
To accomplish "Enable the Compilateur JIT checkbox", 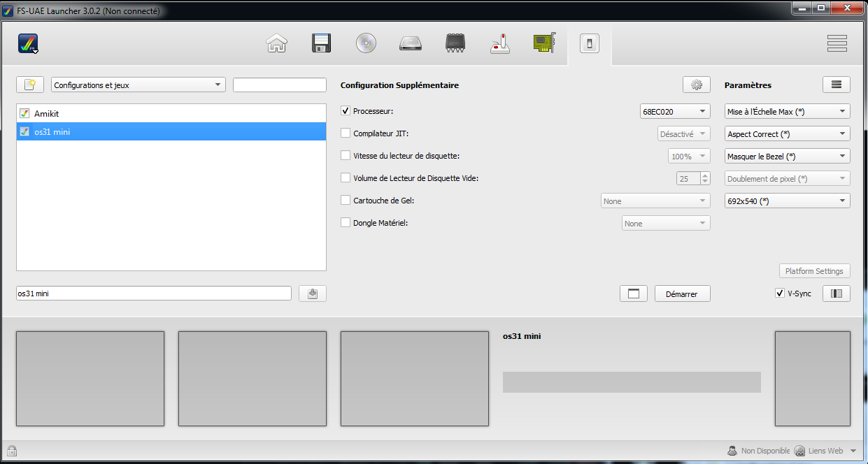I will [x=346, y=133].
